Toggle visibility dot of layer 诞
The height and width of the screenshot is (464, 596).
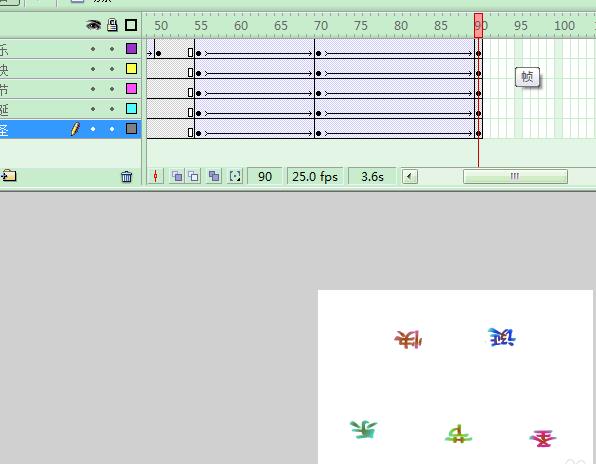(93, 109)
